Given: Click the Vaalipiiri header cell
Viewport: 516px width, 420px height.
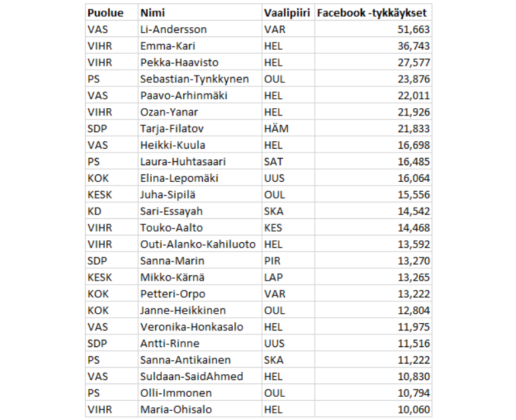Looking at the screenshot, I should point(287,13).
